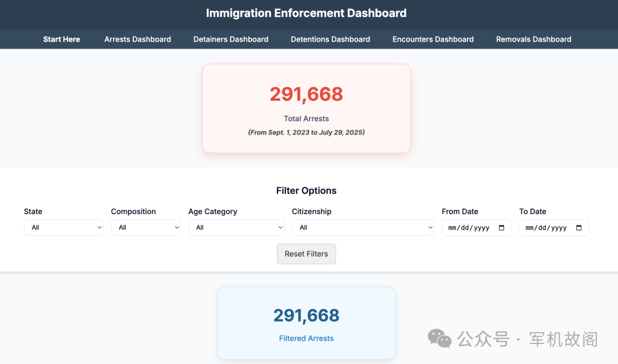View the Removals Dashboard tab
The width and height of the screenshot is (618, 364).
point(533,39)
